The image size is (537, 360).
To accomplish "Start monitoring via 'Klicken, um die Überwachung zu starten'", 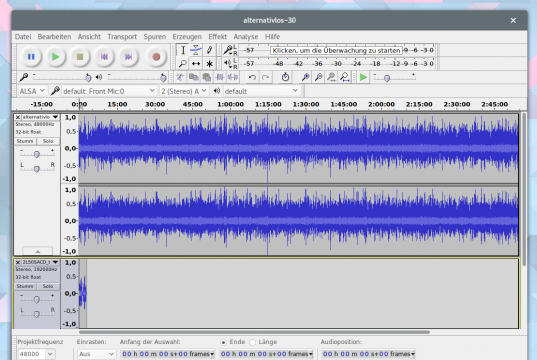I will [336, 50].
